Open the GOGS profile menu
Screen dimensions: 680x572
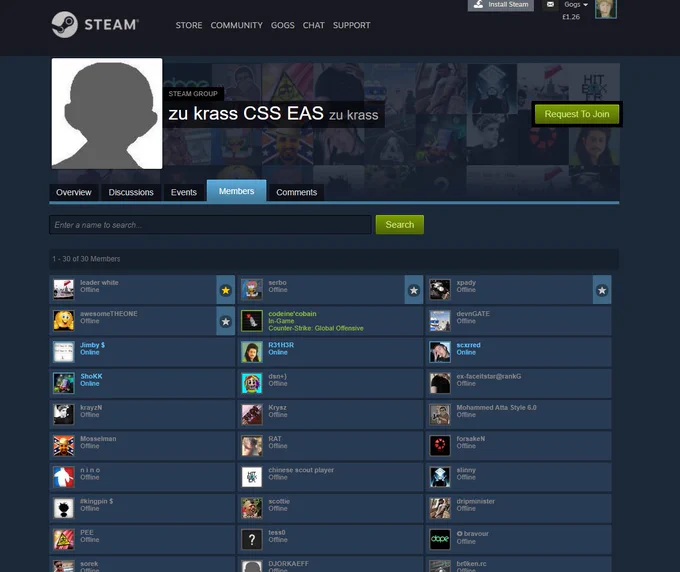coord(283,25)
